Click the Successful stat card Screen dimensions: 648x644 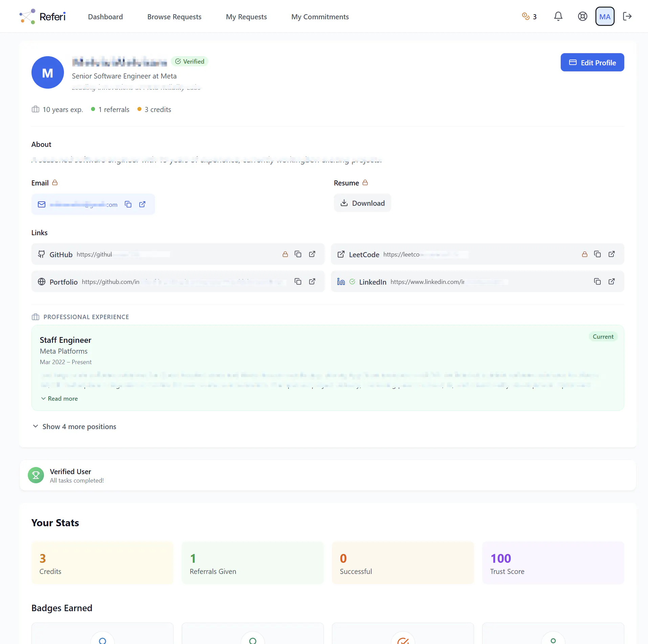(403, 563)
